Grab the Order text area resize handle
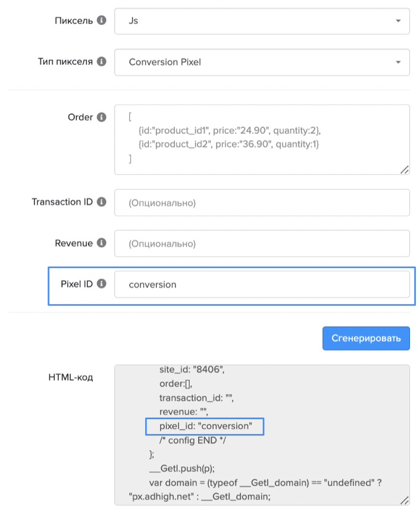The height and width of the screenshot is (524, 420). pos(405,170)
